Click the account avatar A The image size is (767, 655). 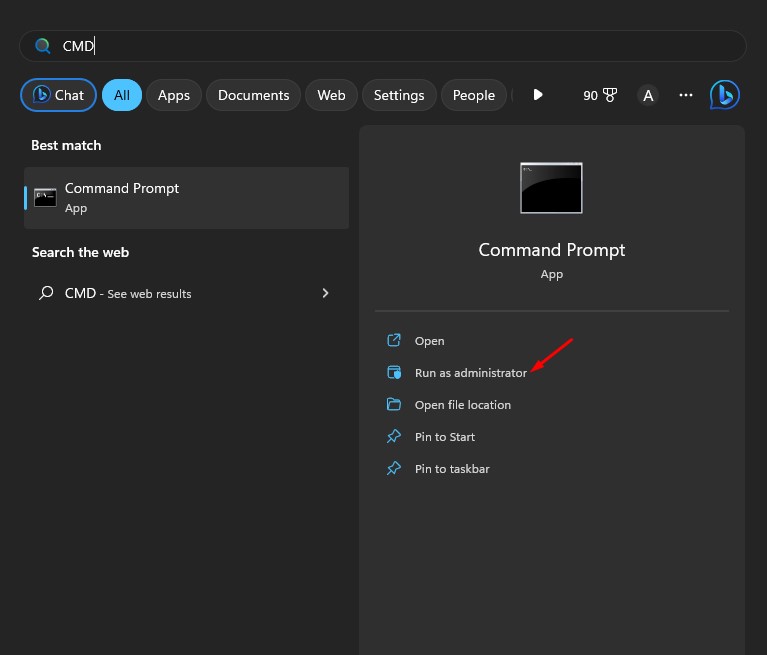click(648, 95)
